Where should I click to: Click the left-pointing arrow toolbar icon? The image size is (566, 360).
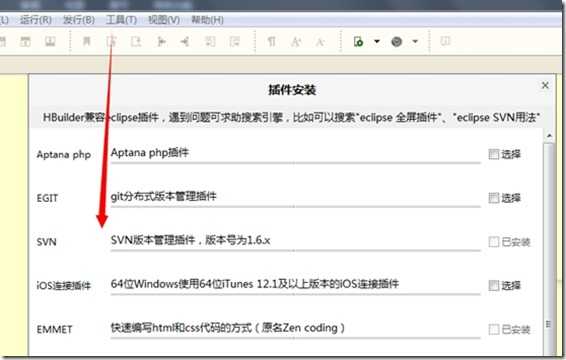(185, 42)
